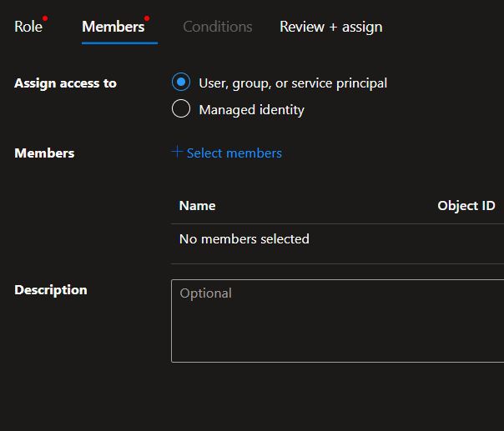Open the Select members link
The image size is (504, 431).
pyautogui.click(x=234, y=153)
